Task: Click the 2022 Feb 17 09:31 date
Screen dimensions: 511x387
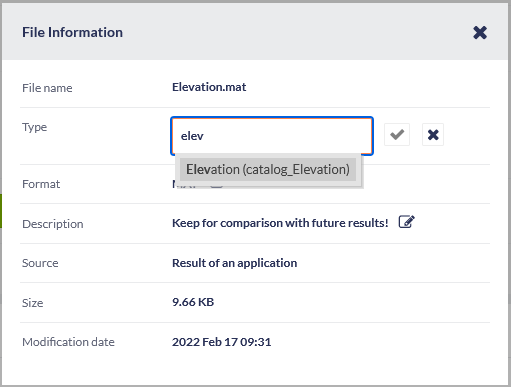Action: (221, 342)
